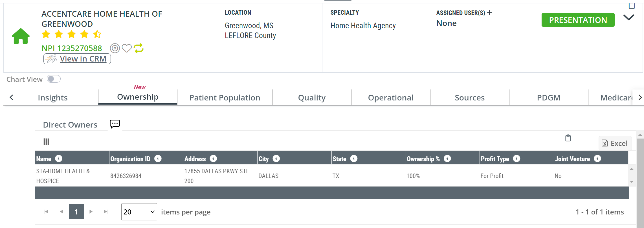644x228 pixels.
Task: Open the Direct Owners comment bubble
Action: (x=115, y=124)
